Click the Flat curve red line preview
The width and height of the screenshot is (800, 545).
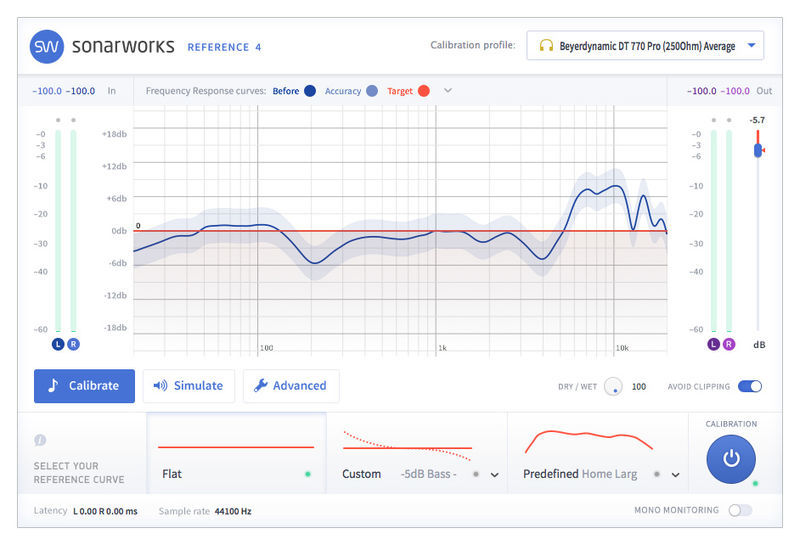pos(236,447)
